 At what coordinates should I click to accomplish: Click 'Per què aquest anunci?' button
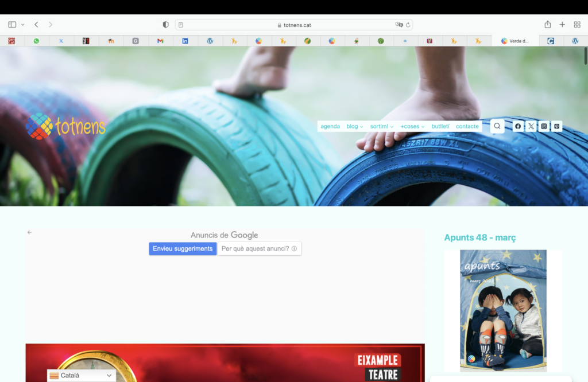click(x=259, y=249)
